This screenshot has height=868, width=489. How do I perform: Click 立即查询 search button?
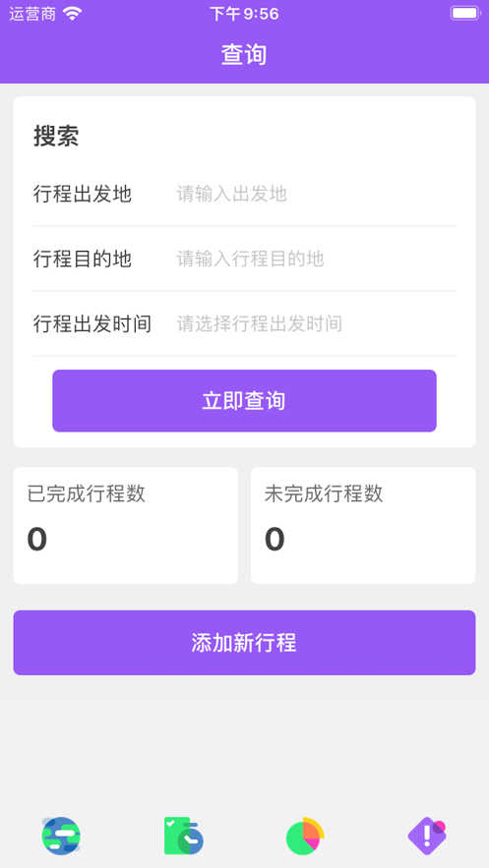[244, 401]
